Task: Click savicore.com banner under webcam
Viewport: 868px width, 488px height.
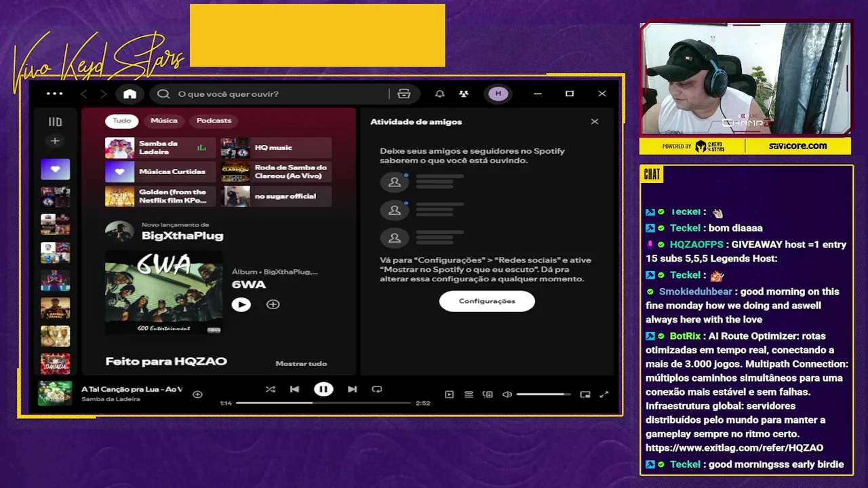Action: pos(798,146)
